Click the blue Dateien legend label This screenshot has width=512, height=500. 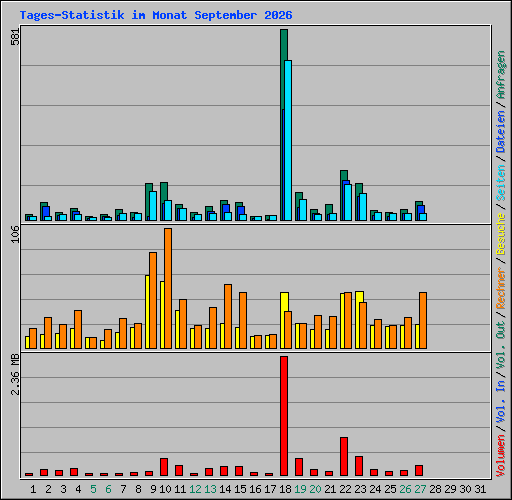[x=500, y=132]
